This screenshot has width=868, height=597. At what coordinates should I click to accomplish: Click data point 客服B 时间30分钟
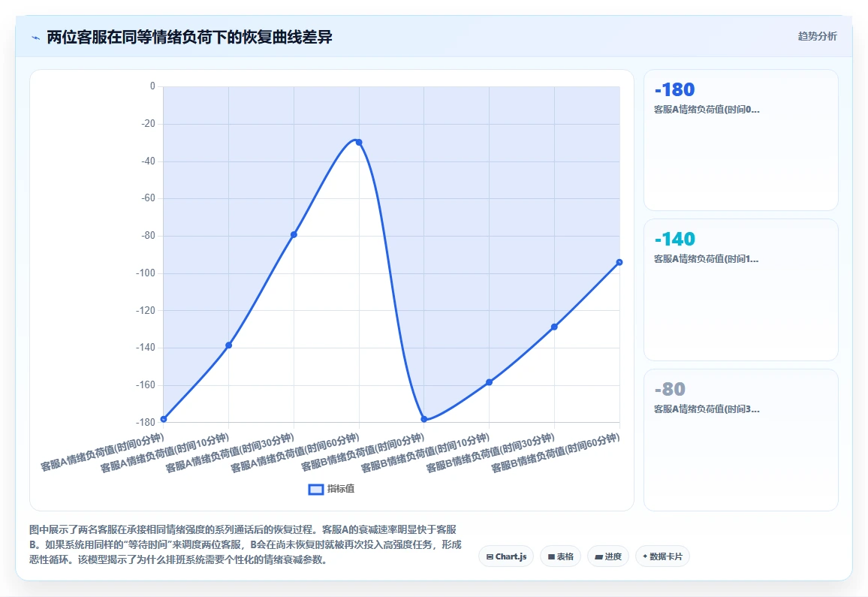(x=554, y=327)
